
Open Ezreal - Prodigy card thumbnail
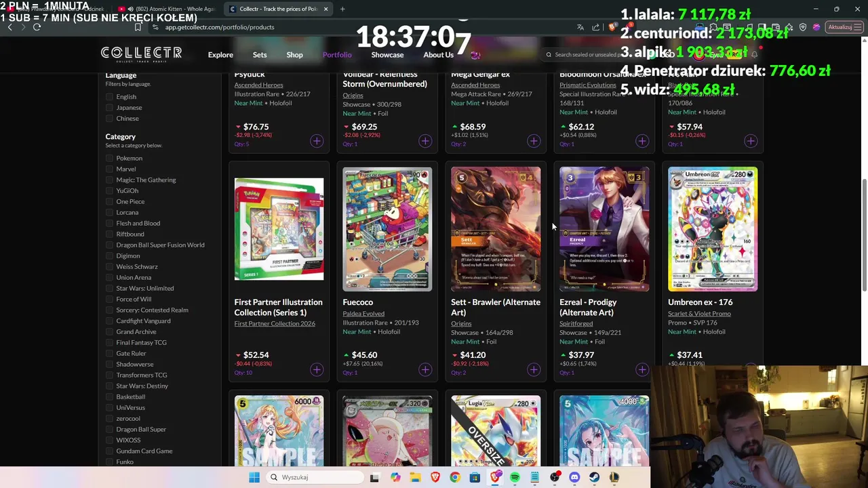coord(604,229)
